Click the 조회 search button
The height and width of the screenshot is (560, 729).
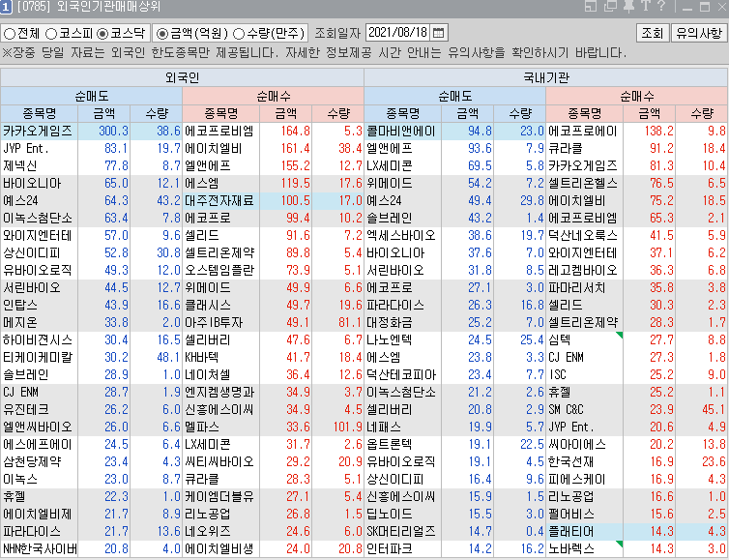652,33
